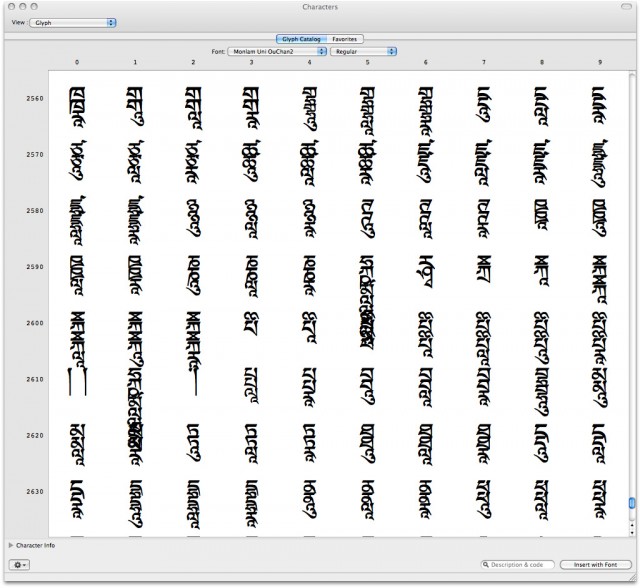
Task: Select the glyph in row 2600, column 3
Action: tap(251, 324)
